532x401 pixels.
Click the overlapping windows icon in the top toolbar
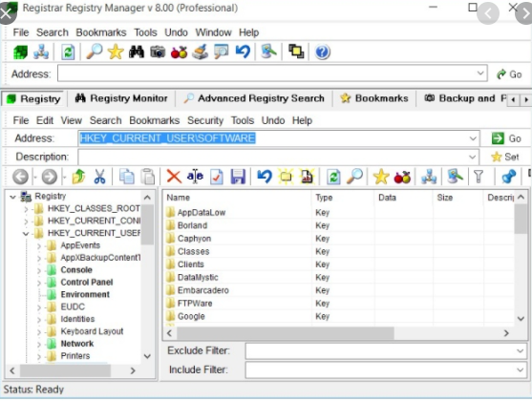(296, 52)
